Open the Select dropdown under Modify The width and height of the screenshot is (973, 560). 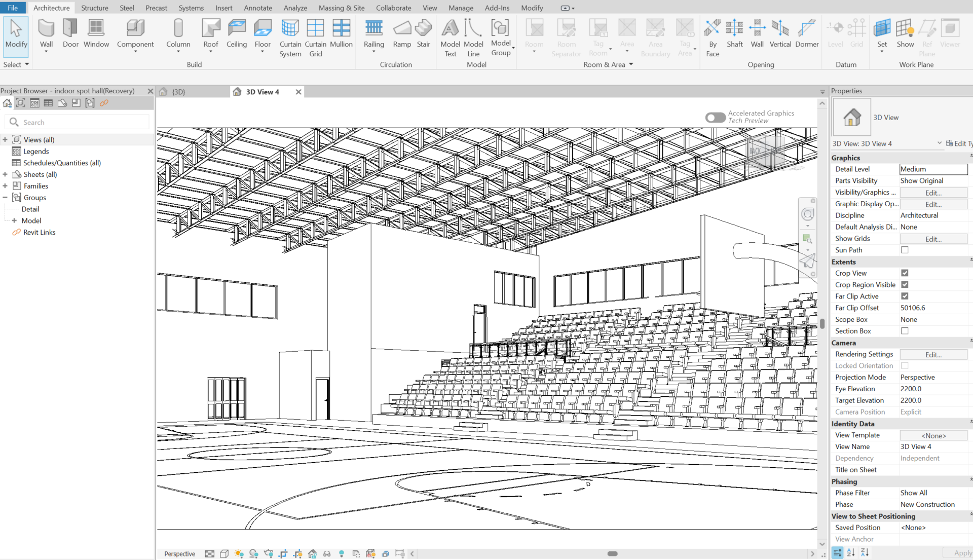tap(16, 64)
